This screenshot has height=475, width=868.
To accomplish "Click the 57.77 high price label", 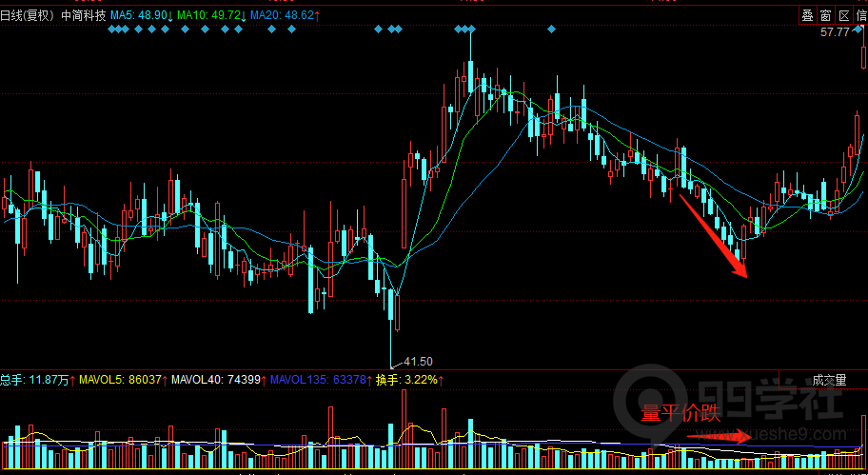I will [x=835, y=32].
